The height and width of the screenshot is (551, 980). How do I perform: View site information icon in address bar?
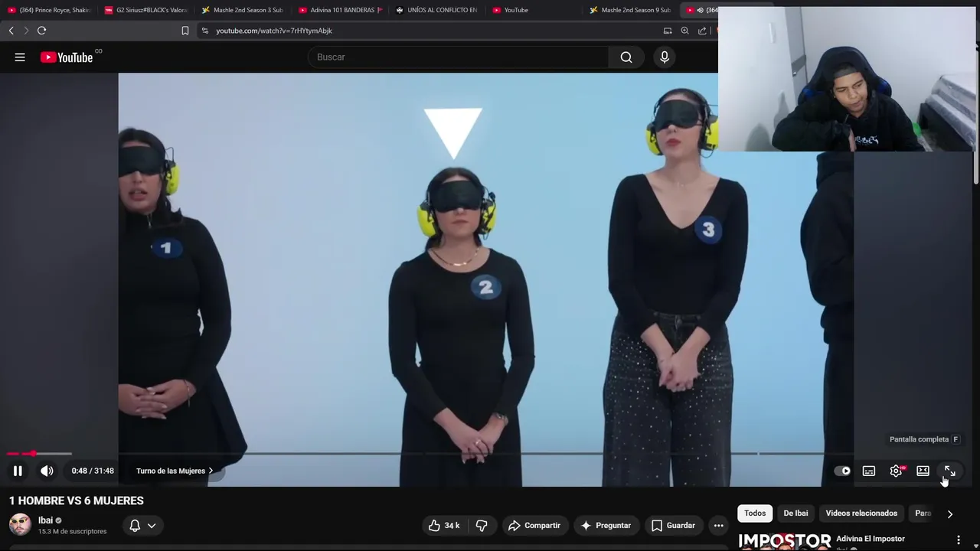pyautogui.click(x=204, y=31)
